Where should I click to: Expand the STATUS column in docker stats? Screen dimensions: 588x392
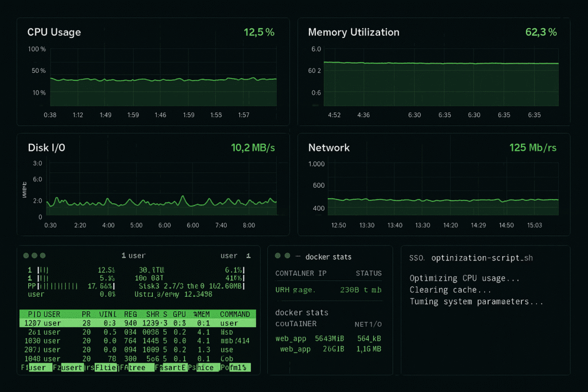[x=369, y=273]
